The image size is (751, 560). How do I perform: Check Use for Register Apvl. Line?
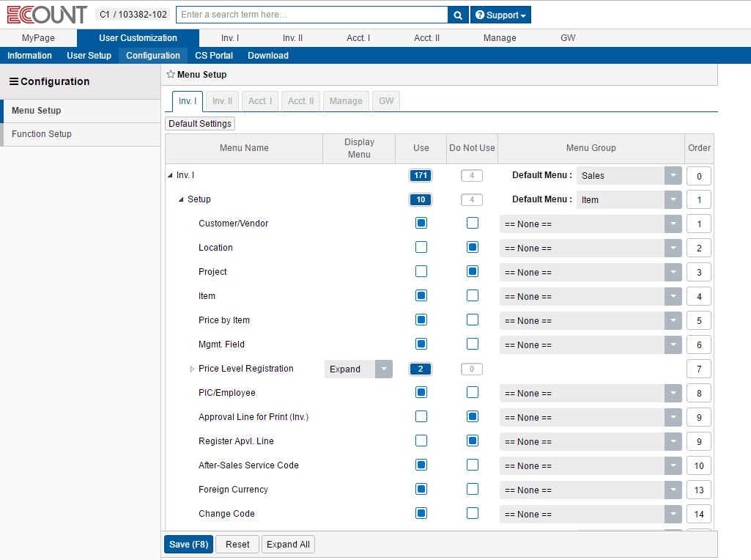421,441
